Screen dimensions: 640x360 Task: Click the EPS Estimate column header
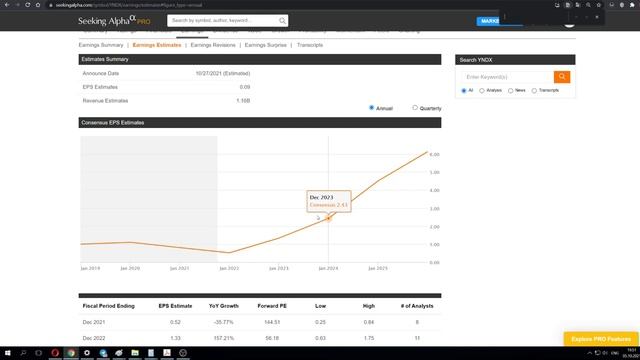point(176,306)
